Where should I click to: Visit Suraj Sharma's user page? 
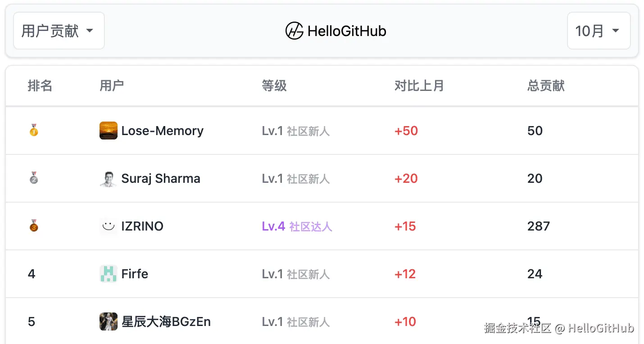tap(161, 178)
